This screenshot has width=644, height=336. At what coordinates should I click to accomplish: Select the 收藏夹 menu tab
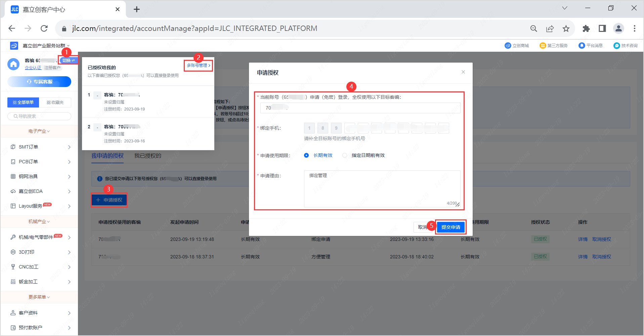55,102
